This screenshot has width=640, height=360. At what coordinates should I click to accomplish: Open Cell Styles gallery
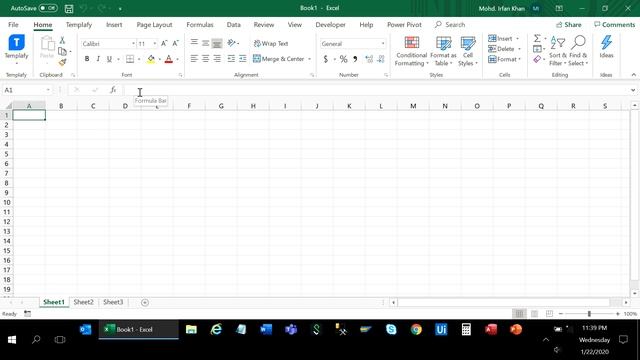pyautogui.click(x=468, y=51)
